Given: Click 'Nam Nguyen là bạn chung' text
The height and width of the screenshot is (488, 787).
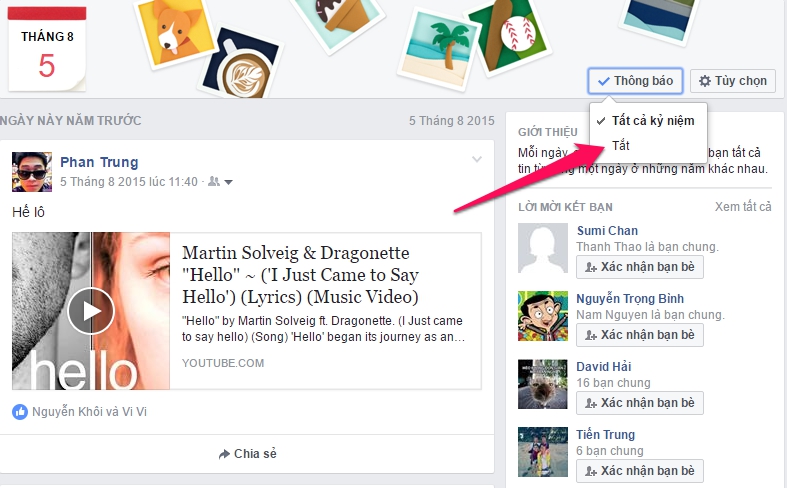Looking at the screenshot, I should 650,315.
